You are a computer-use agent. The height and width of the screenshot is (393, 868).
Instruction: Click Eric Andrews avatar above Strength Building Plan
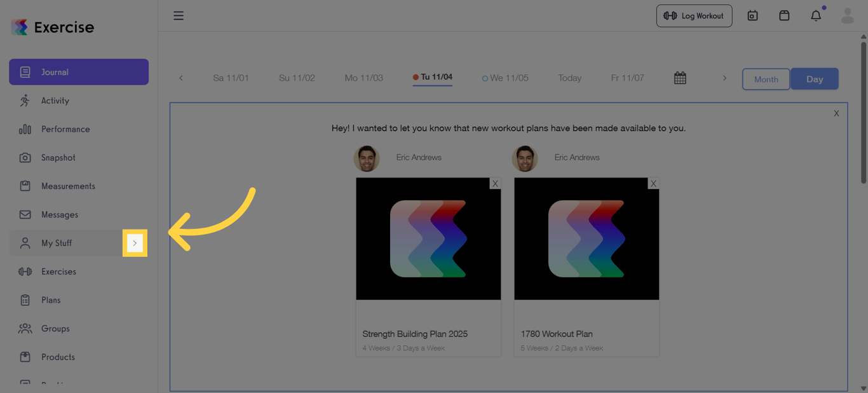pos(367,158)
